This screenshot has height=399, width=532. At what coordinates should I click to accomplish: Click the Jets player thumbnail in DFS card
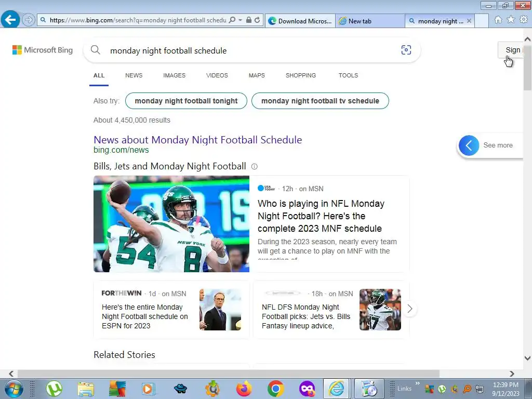(x=380, y=310)
